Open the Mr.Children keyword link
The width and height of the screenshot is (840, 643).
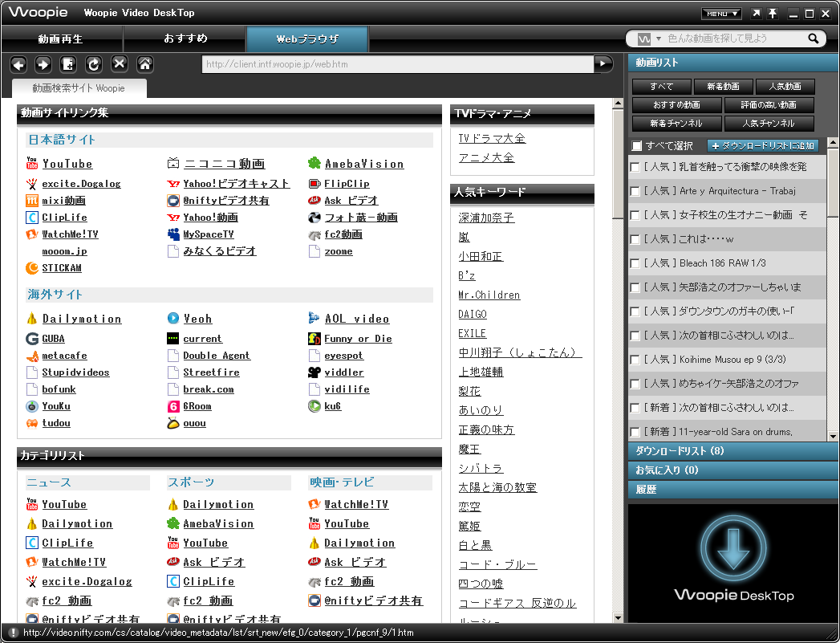point(489,295)
